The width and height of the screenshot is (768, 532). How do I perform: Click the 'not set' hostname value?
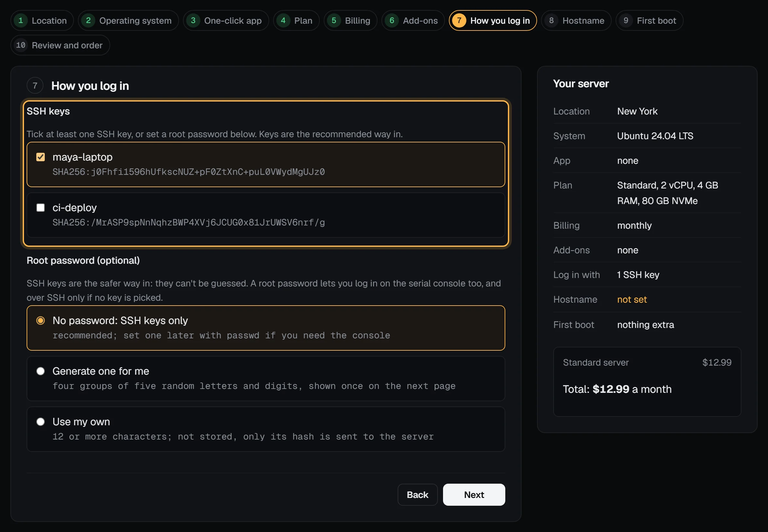coord(632,300)
